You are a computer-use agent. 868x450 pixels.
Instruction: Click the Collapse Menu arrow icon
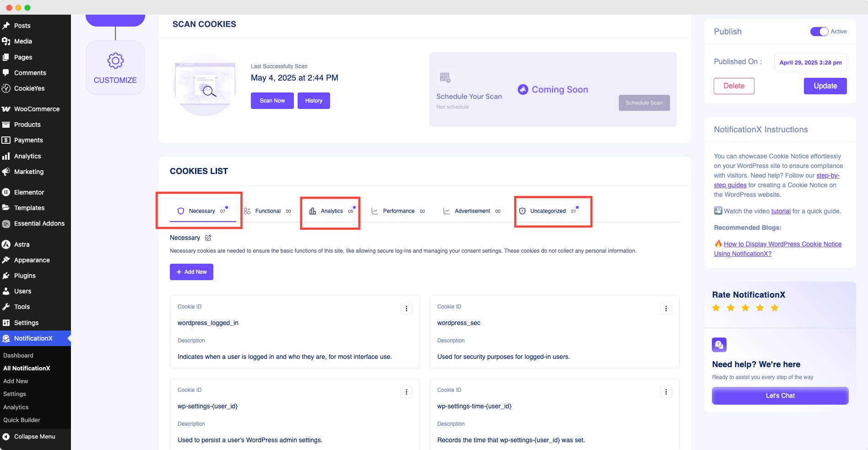click(6, 437)
